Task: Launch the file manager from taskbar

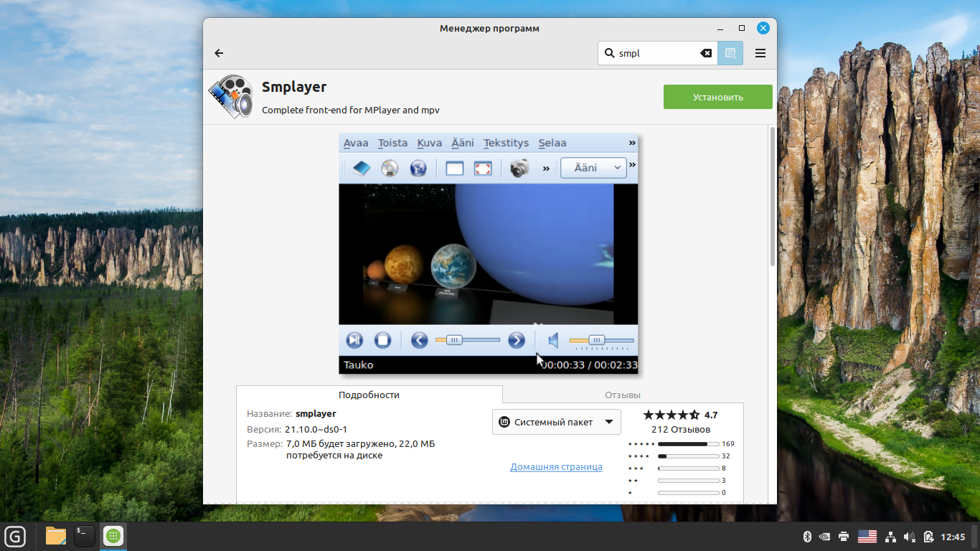Action: 55,536
